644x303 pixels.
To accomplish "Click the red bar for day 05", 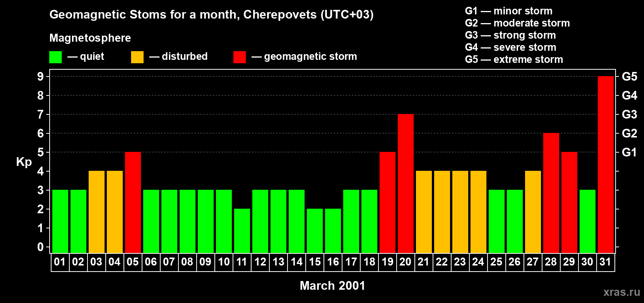I will [133, 203].
